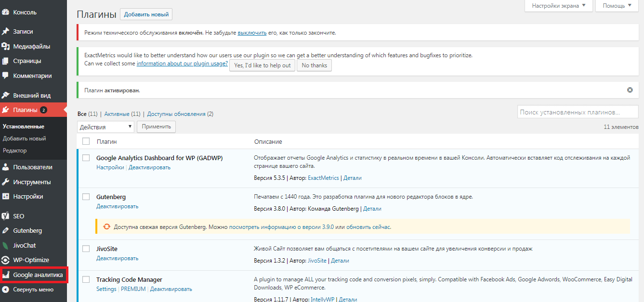Image resolution: width=644 pixels, height=302 pixels.
Task: Filter by Доступны обновления tab link
Action: click(x=176, y=114)
